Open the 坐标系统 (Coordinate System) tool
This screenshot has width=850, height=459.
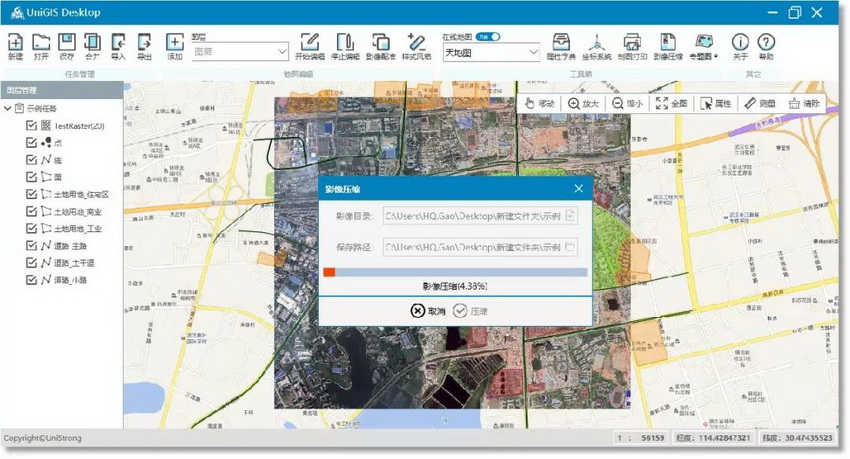point(596,46)
